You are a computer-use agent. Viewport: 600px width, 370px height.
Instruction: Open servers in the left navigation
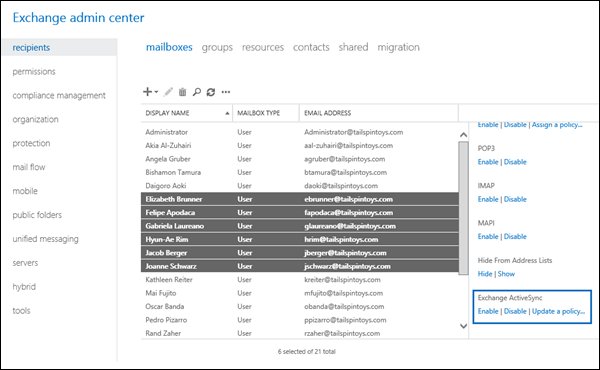pyautogui.click(x=25, y=263)
